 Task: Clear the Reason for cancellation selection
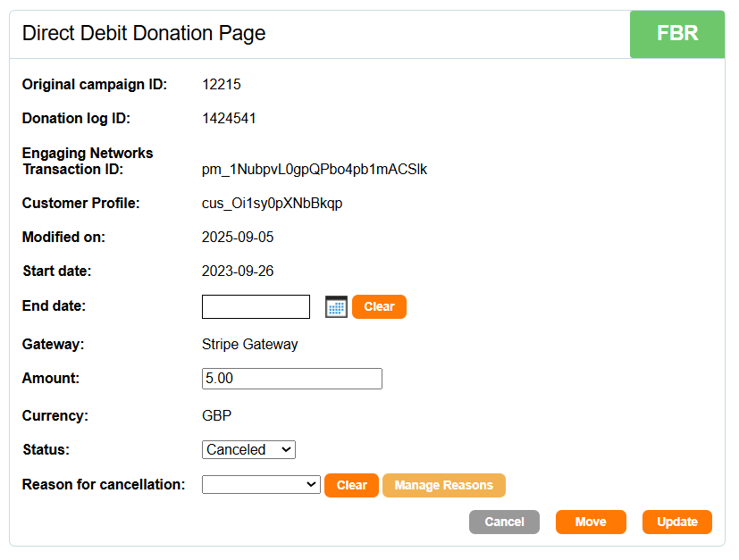pos(351,486)
